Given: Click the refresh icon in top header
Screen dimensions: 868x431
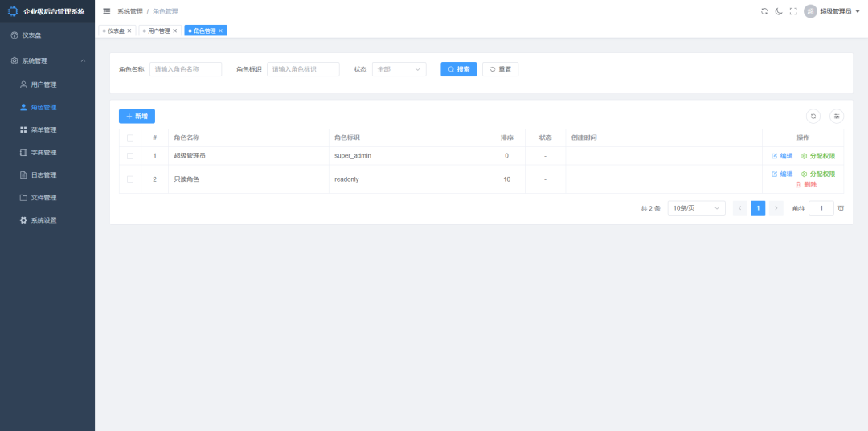Looking at the screenshot, I should click(764, 11).
